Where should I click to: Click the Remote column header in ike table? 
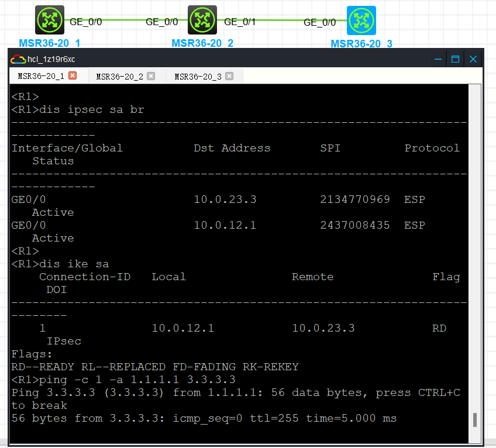pos(312,277)
